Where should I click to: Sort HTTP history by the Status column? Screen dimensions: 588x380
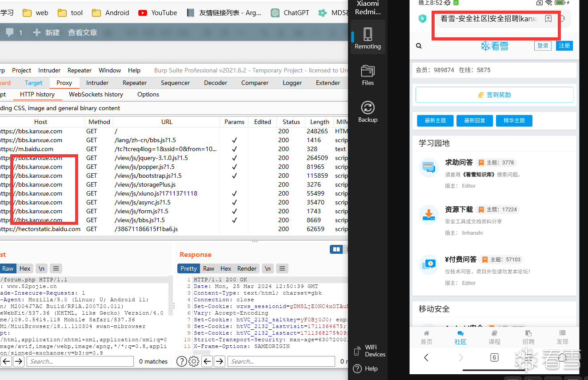291,122
